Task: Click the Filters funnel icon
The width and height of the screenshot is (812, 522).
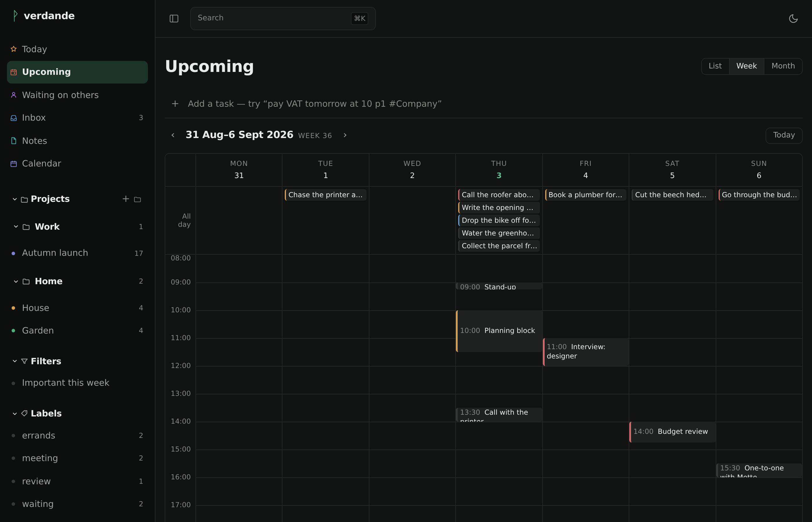Action: pos(24,361)
